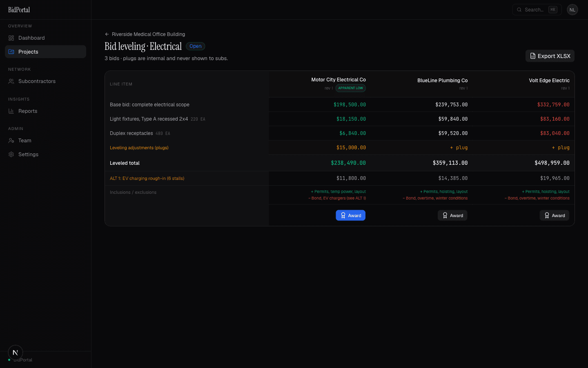Go to Settings in sidebar
This screenshot has width=588, height=368.
pos(45,155)
